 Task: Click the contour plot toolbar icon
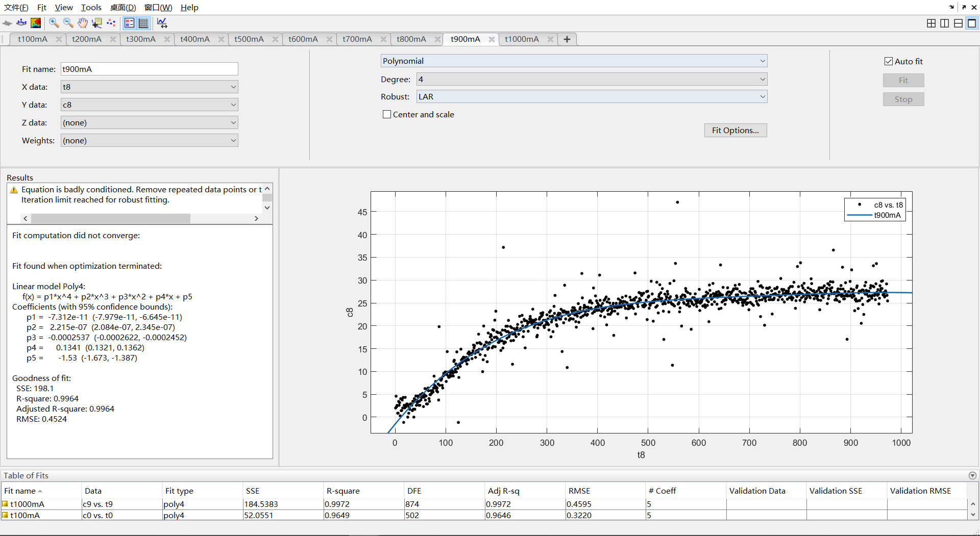[x=36, y=23]
